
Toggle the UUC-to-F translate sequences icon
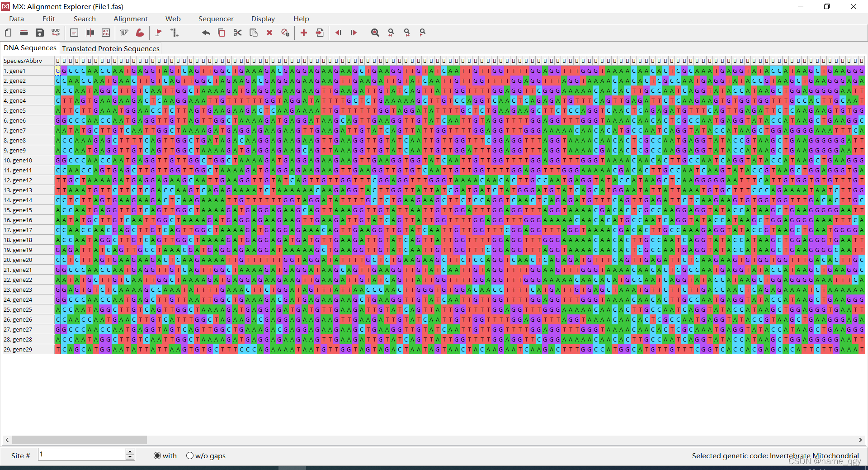[56, 33]
